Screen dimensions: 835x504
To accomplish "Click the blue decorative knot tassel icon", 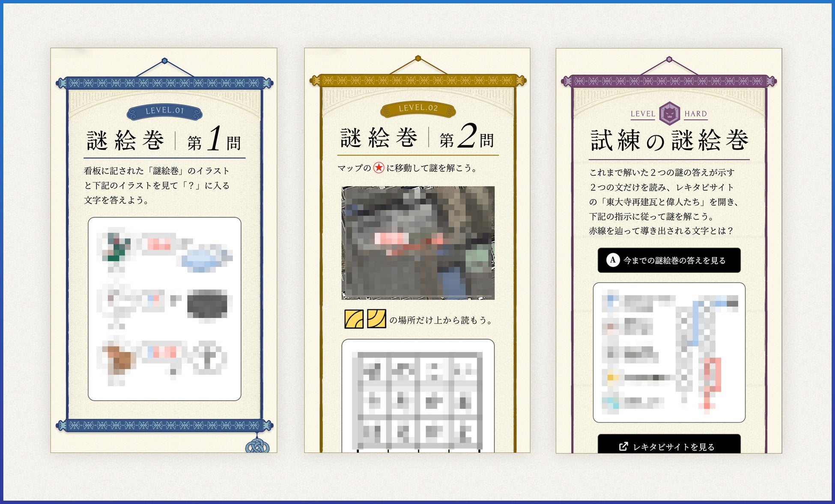I will 257,446.
